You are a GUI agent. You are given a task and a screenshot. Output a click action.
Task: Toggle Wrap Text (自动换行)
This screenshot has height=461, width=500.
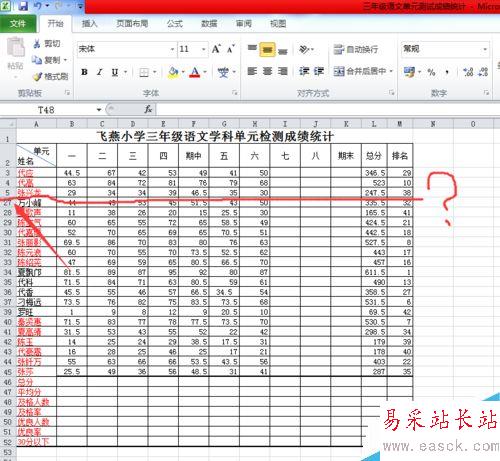[356, 49]
